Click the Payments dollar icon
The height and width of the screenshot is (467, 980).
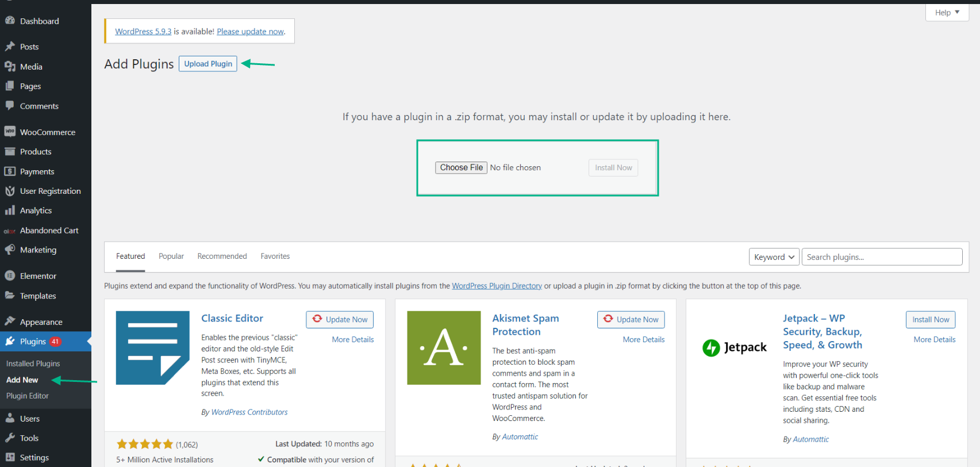coord(10,171)
